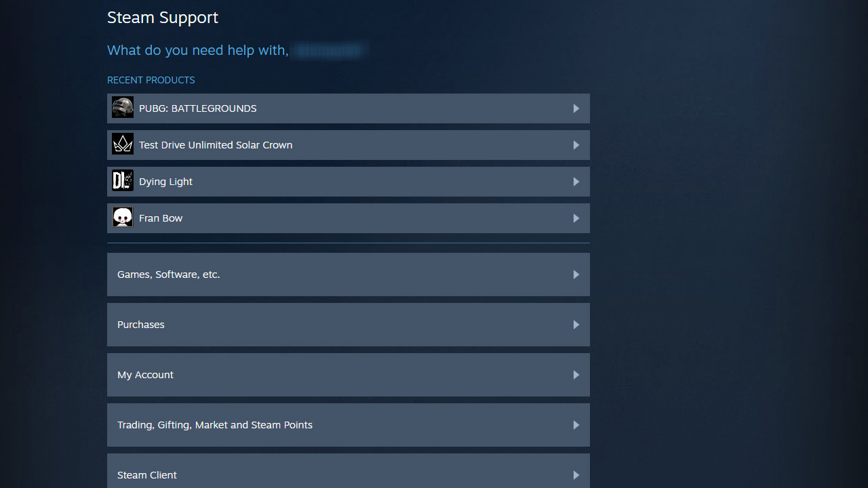Click the Fran Bow skull icon

click(x=123, y=218)
